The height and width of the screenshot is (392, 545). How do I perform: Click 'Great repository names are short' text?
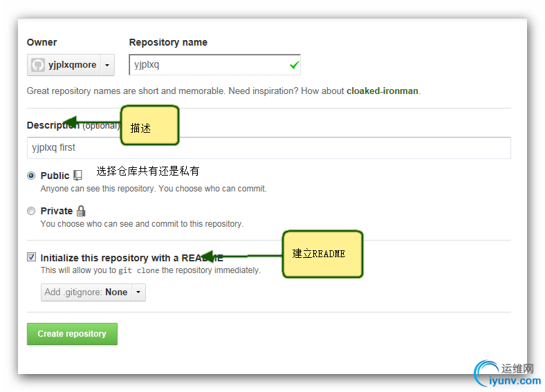coord(223,91)
